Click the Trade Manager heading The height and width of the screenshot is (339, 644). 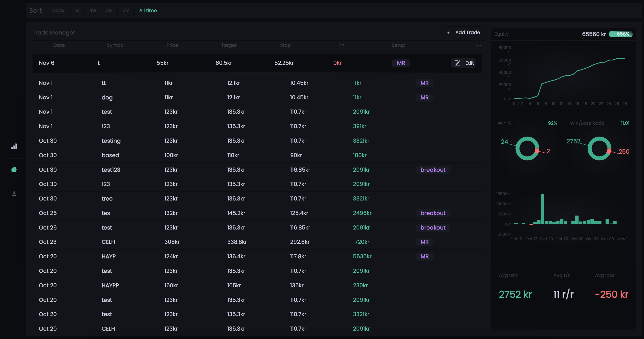[x=54, y=33]
